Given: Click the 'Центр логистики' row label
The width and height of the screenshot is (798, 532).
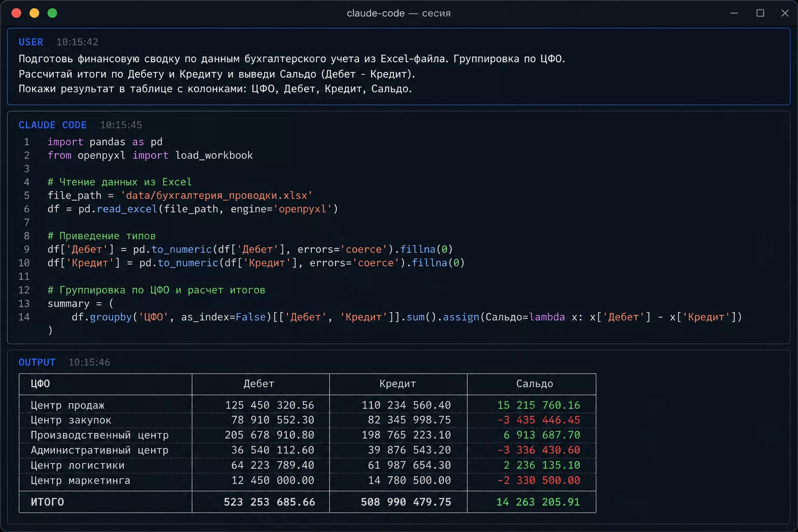Looking at the screenshot, I should pos(77,465).
